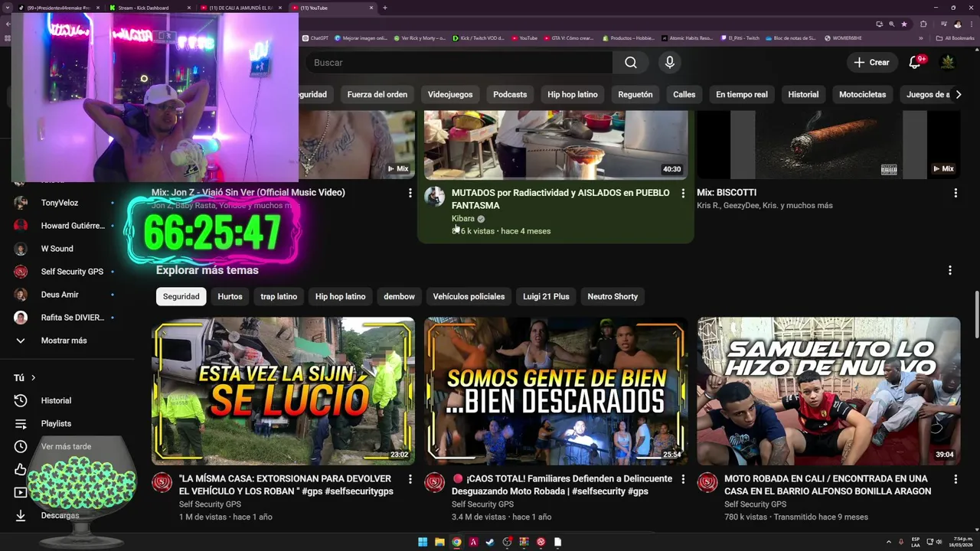980x551 pixels.
Task: Select the trap latino topic chip
Action: pos(279,297)
